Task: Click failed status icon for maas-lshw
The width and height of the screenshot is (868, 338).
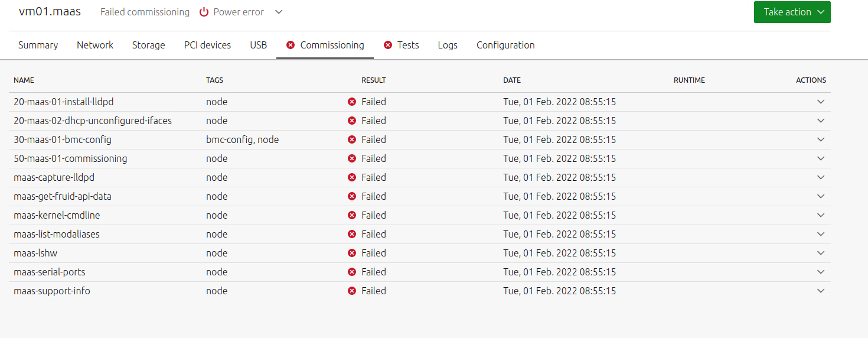Action: [x=352, y=253]
